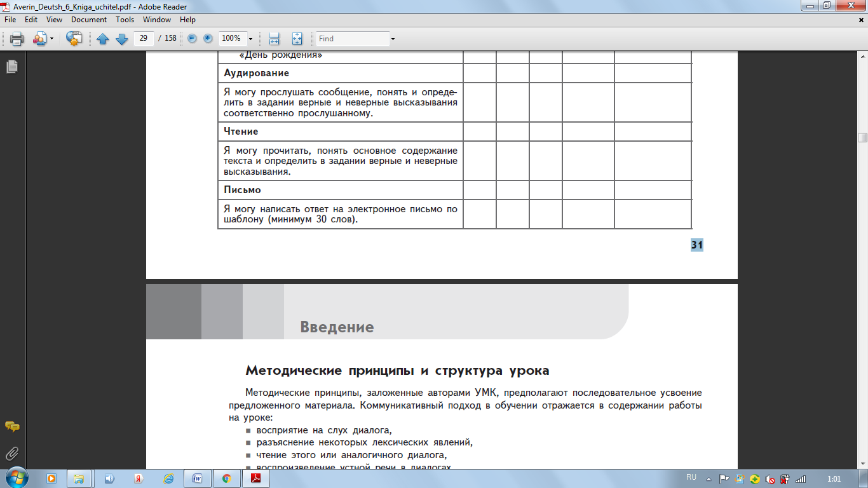Viewport: 868px width, 488px height.
Task: Expand the zoom percentage dropdown
Action: (x=251, y=39)
